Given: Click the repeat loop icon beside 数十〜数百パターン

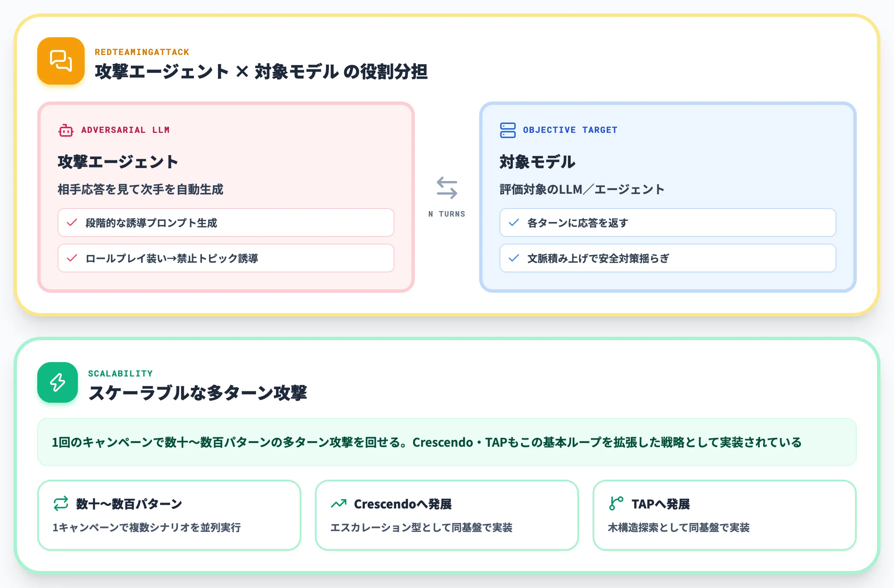Looking at the screenshot, I should 61,503.
